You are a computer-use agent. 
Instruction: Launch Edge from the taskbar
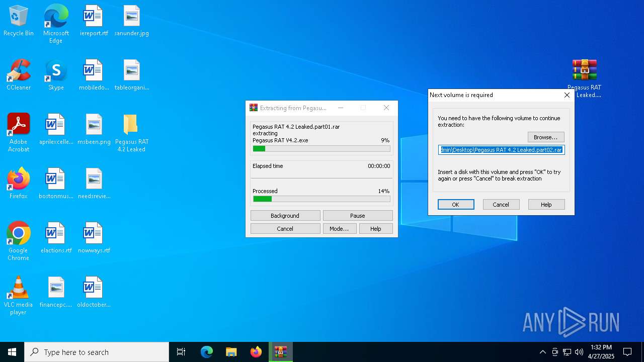coord(207,352)
